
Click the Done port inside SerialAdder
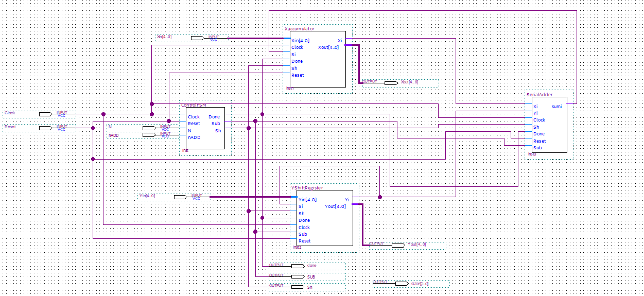[538, 134]
